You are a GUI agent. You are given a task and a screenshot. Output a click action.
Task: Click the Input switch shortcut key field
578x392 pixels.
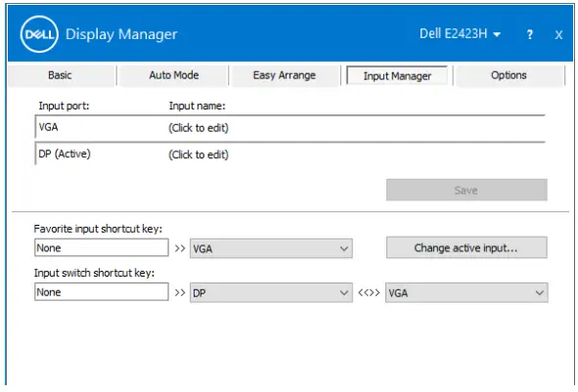coord(102,292)
